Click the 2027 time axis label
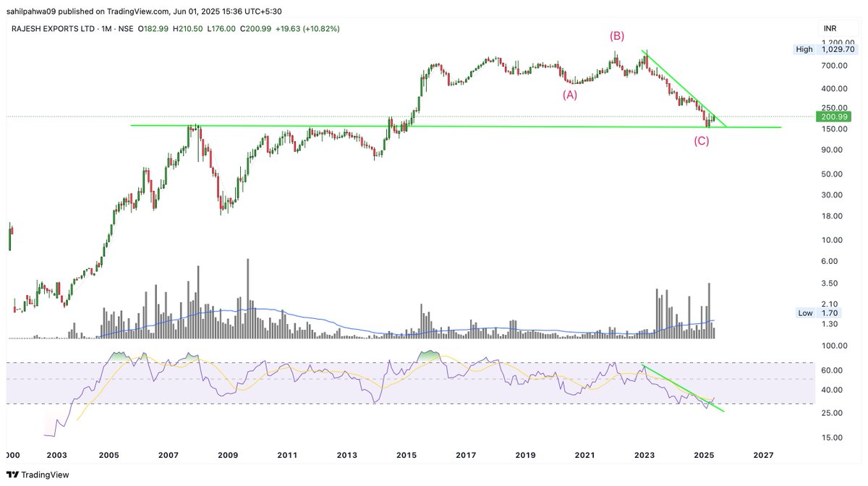The width and height of the screenshot is (868, 486). pos(763,456)
